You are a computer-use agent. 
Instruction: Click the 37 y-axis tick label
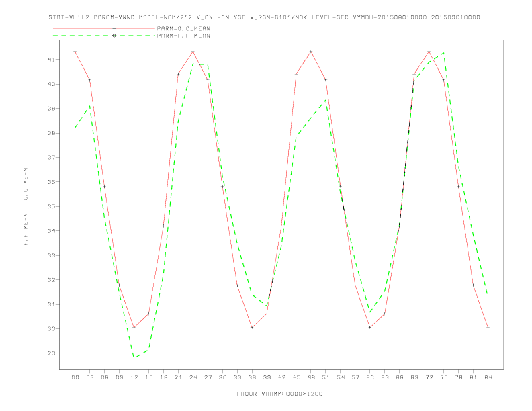pos(51,157)
